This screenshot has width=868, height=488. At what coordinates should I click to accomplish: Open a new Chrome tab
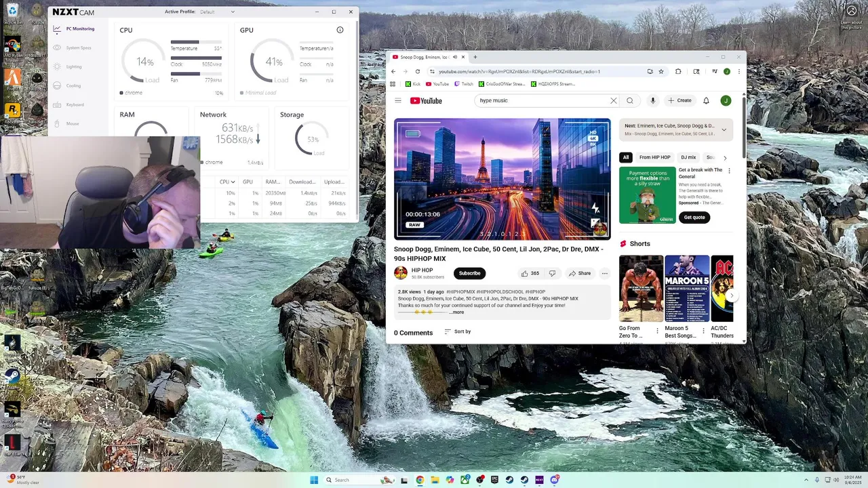click(x=475, y=57)
